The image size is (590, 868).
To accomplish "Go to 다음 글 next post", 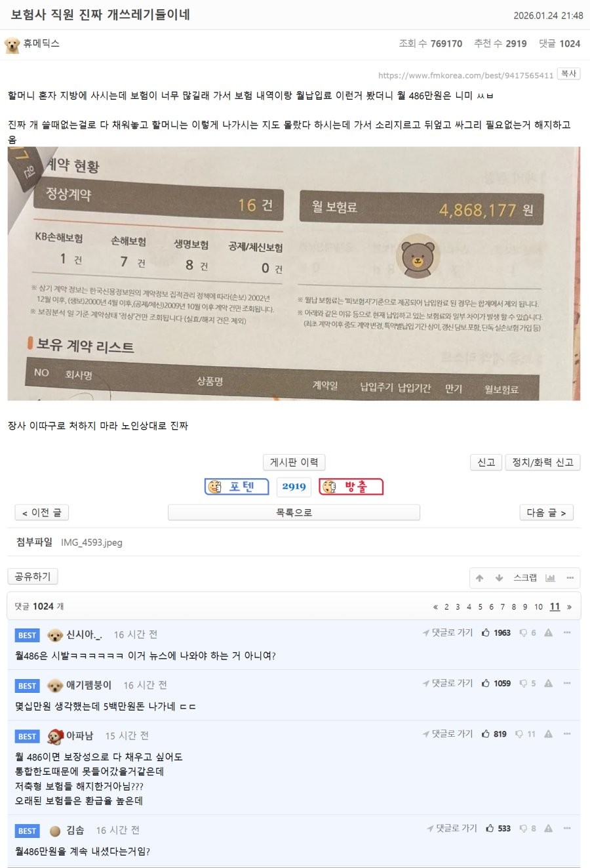I will (547, 512).
